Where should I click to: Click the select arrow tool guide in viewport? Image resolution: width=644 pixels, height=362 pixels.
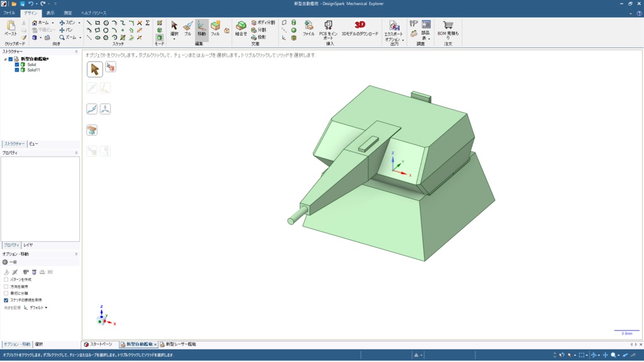(x=94, y=69)
